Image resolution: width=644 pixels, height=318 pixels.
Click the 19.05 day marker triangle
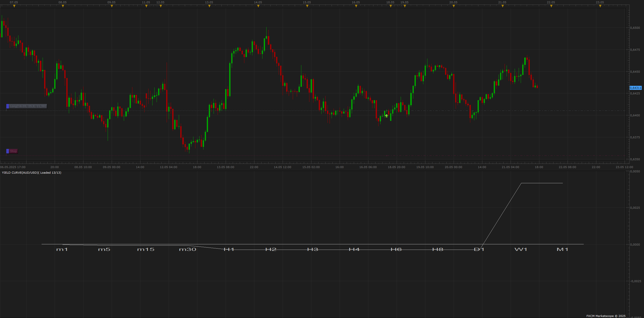[x=405, y=6]
